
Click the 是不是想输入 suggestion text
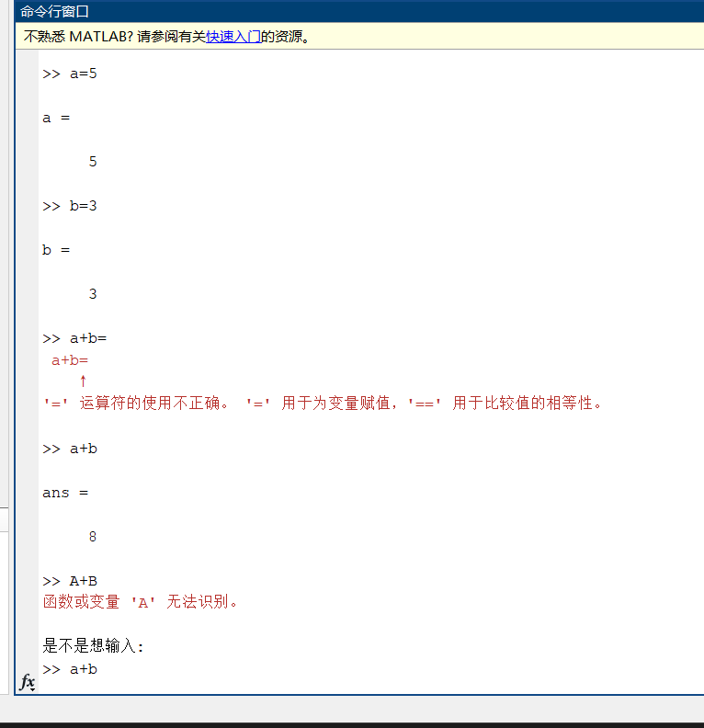93,646
